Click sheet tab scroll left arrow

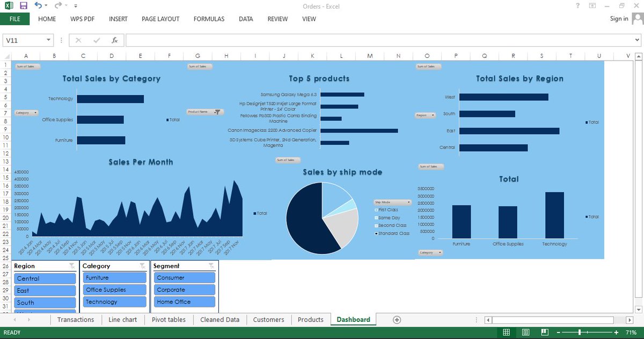point(14,319)
